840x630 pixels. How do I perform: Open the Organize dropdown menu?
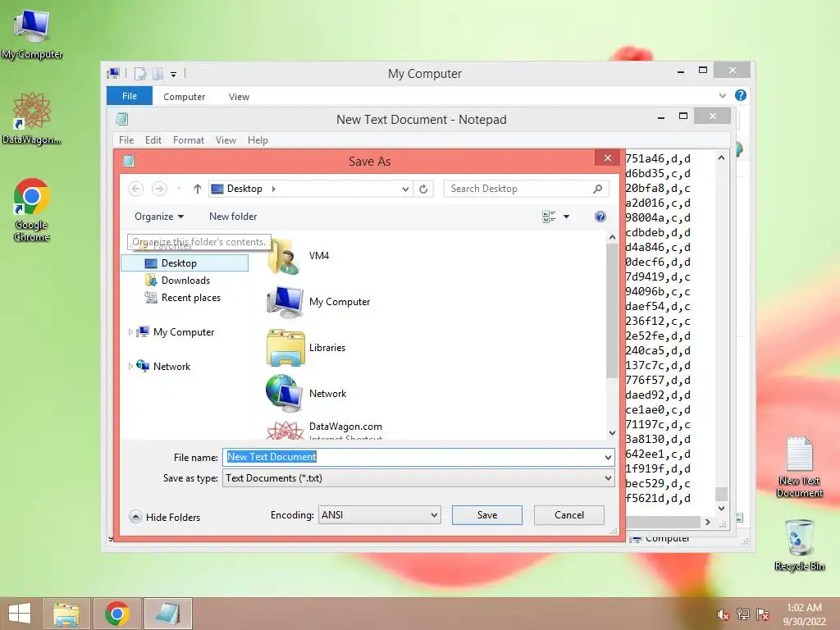pyautogui.click(x=159, y=217)
